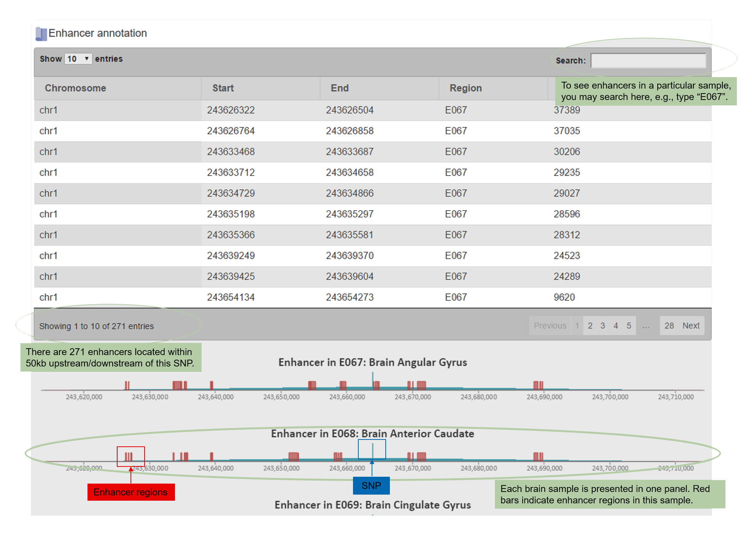The height and width of the screenshot is (560, 752).
Task: Click E067 SNP marker line on track
Action: pyautogui.click(x=372, y=381)
